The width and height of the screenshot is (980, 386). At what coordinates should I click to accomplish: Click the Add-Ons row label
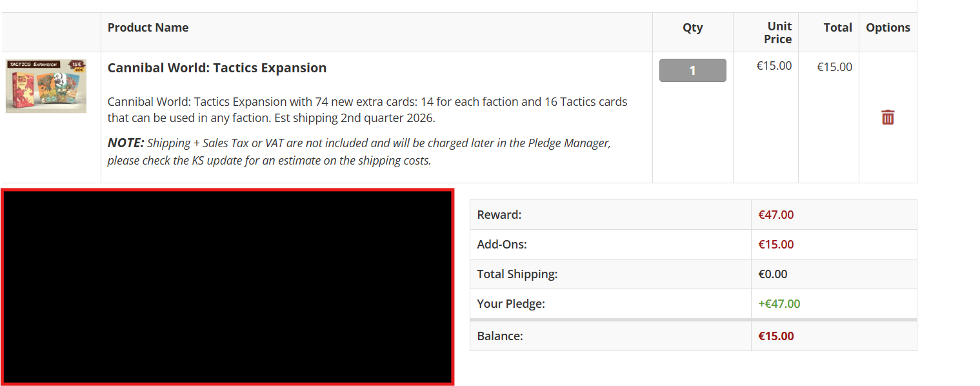tap(502, 245)
